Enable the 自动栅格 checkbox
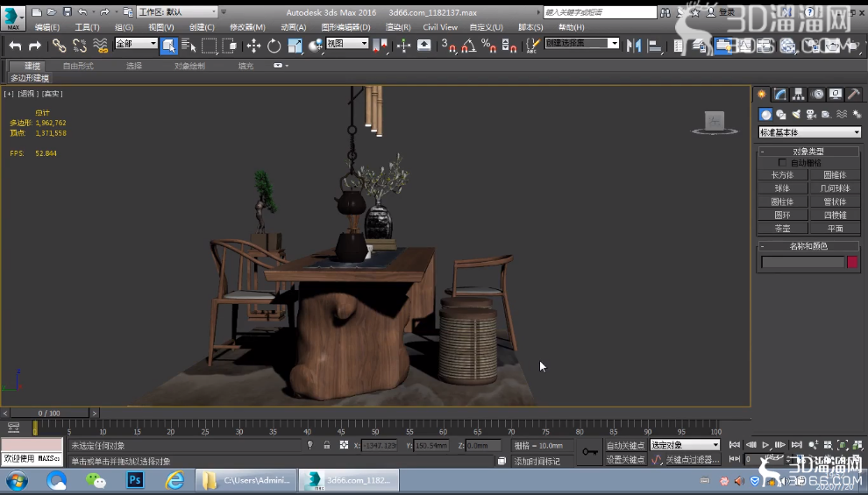The width and height of the screenshot is (868, 495). tap(782, 163)
